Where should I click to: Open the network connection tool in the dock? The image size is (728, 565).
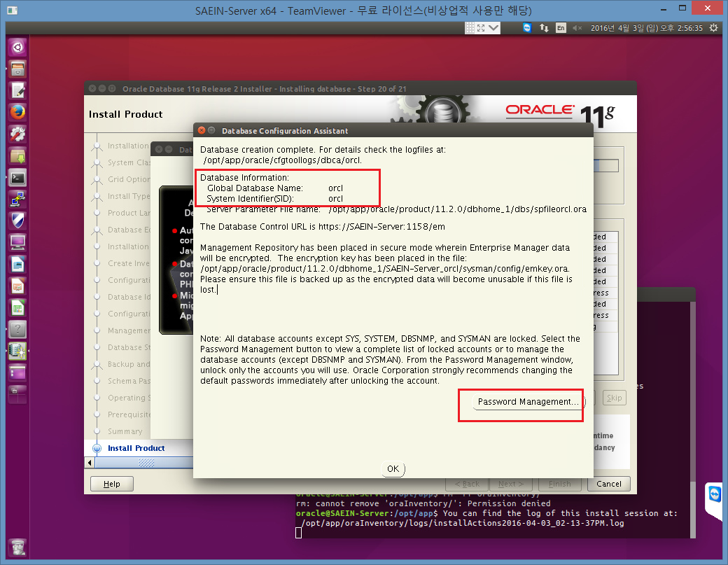17,199
